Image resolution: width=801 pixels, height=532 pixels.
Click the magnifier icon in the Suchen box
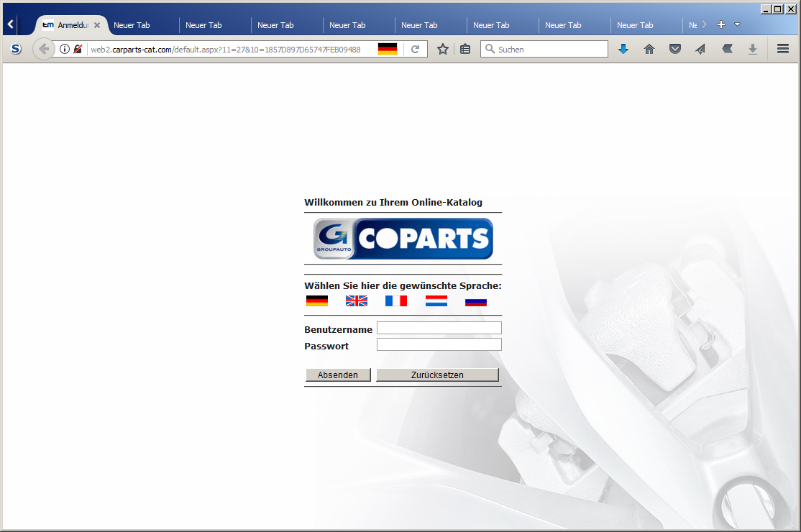pyautogui.click(x=490, y=49)
